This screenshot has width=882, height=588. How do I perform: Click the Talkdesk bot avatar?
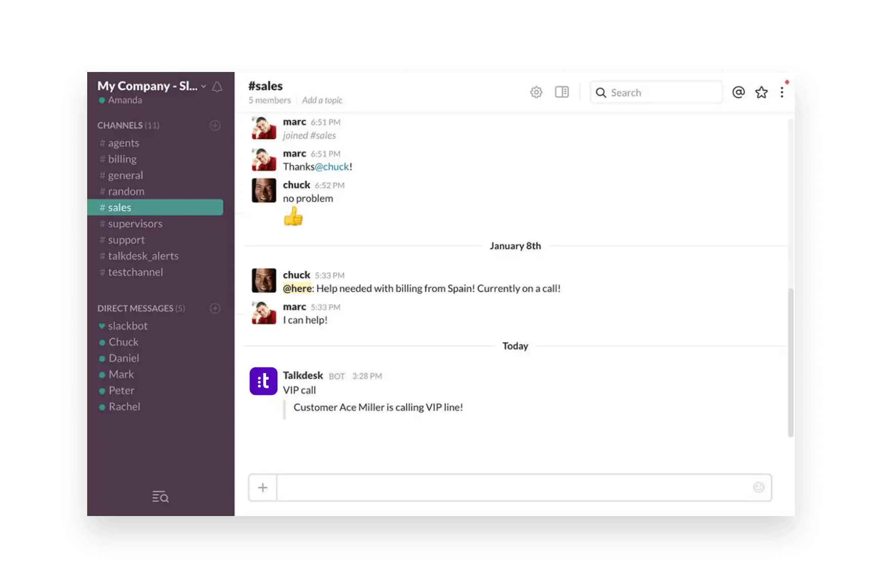[x=264, y=381]
